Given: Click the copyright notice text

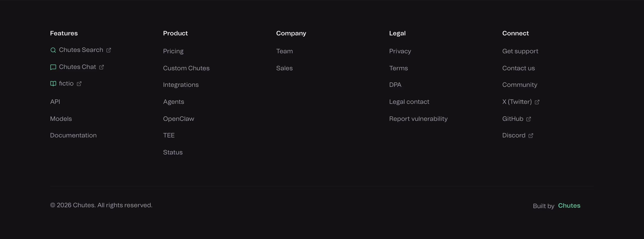Looking at the screenshot, I should coord(101,205).
